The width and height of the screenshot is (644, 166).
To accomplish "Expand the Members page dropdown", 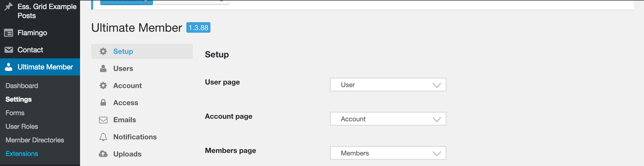I will click(x=388, y=153).
